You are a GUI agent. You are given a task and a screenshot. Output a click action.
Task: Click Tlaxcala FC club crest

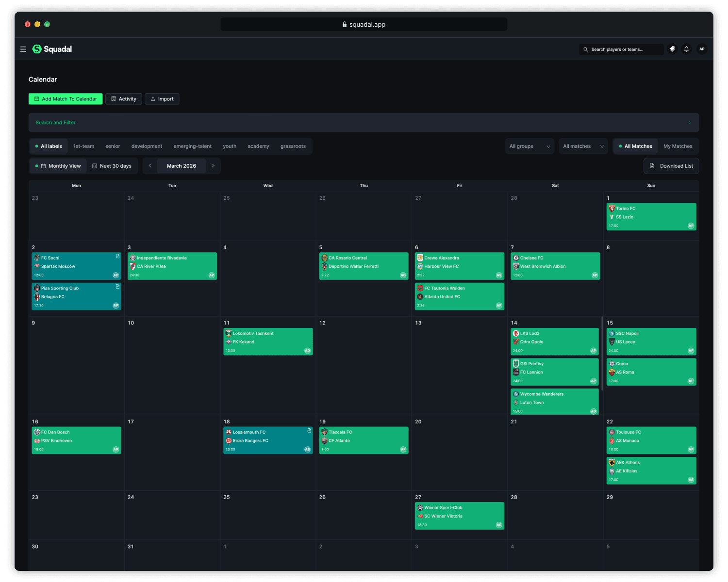pos(324,432)
